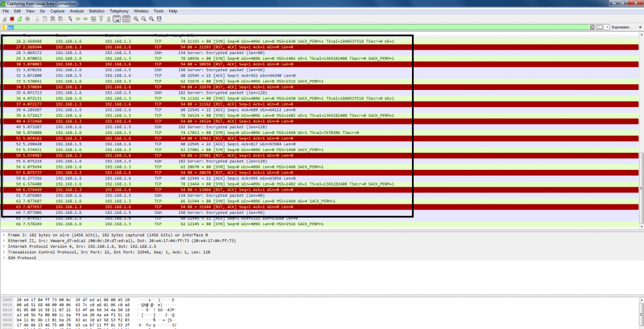
Task: Select packet 27 RST, ACK row
Action: [x=320, y=47]
